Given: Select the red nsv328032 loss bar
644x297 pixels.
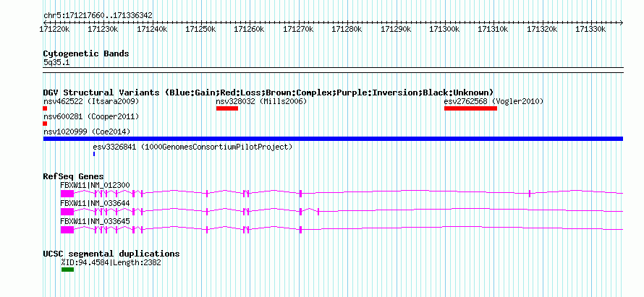Looking at the screenshot, I should (227, 108).
